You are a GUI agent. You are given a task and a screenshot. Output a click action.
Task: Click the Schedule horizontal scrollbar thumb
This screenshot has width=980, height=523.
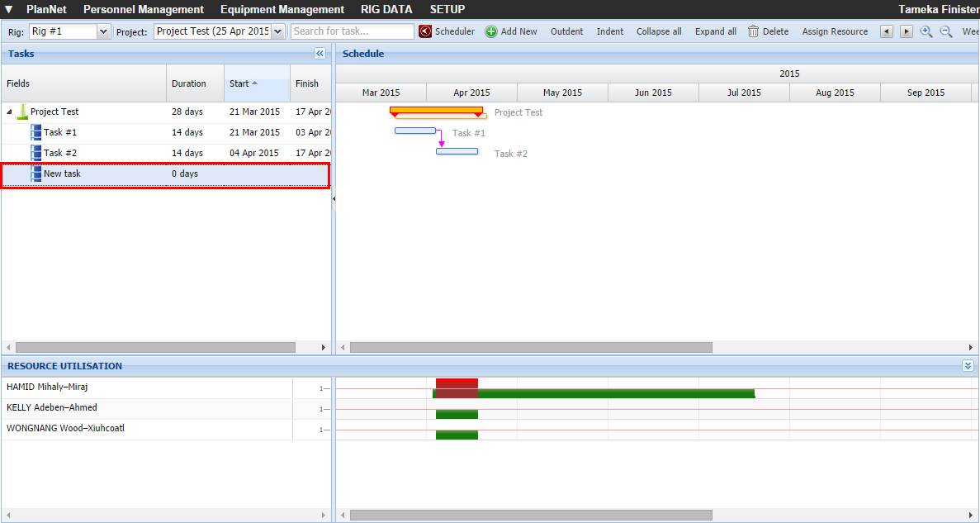click(530, 348)
